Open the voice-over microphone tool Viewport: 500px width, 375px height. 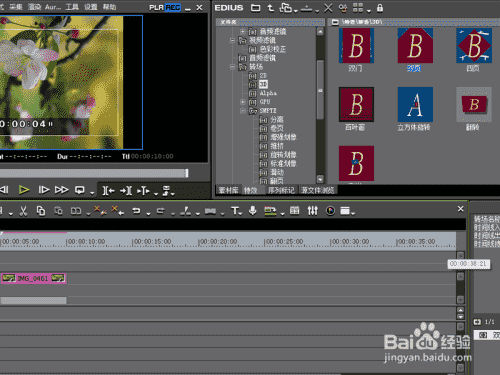pos(253,211)
